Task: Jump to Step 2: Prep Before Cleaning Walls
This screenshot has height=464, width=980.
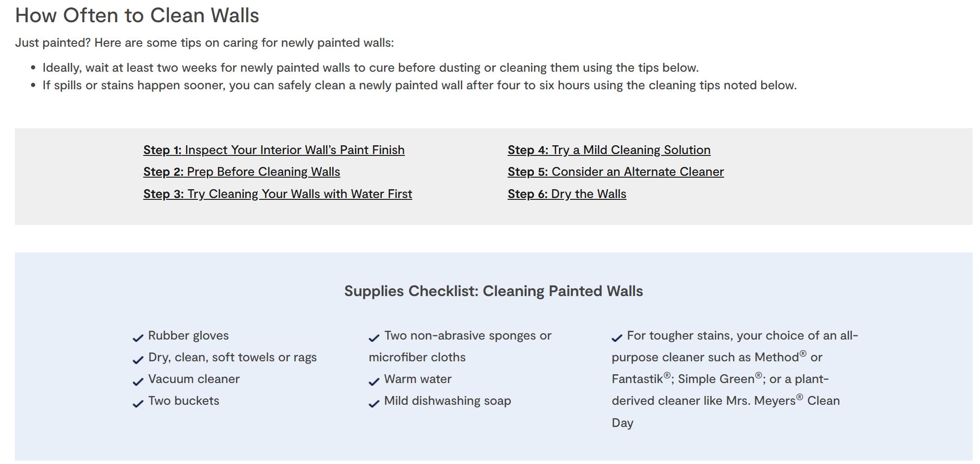Action: (x=242, y=172)
